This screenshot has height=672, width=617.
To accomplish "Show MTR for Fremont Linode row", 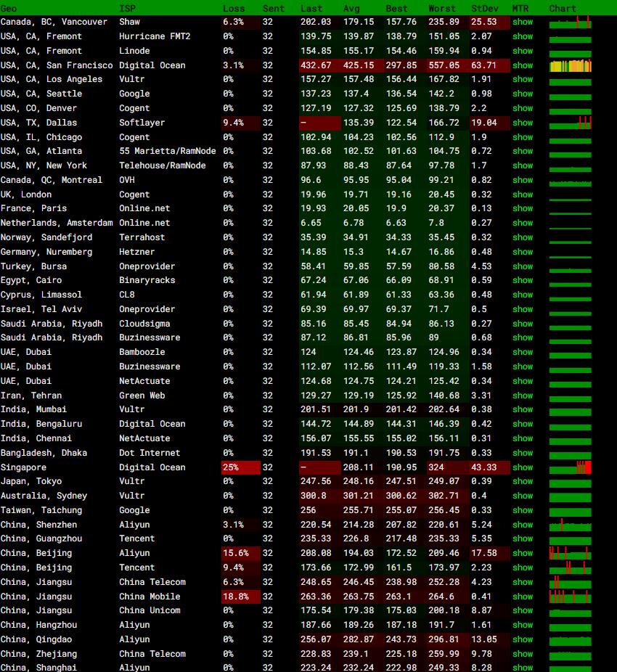I will (523, 51).
